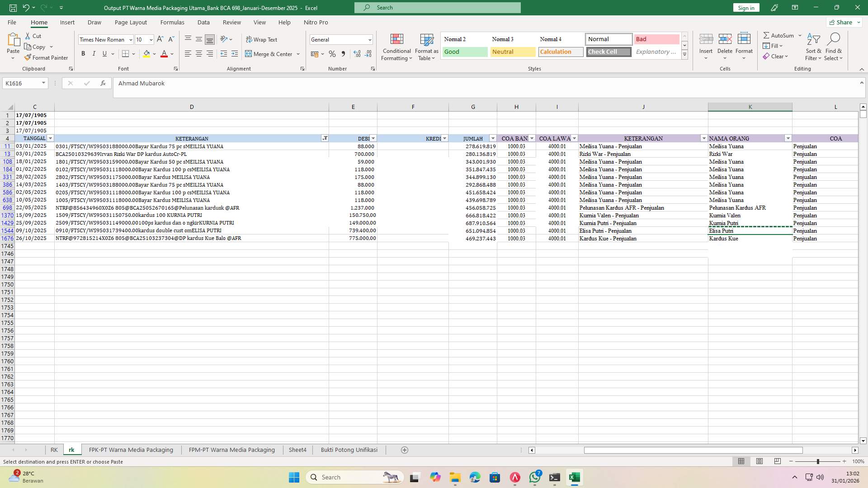Click the AutoSum icon
Image resolution: width=868 pixels, height=488 pixels.
click(767, 35)
